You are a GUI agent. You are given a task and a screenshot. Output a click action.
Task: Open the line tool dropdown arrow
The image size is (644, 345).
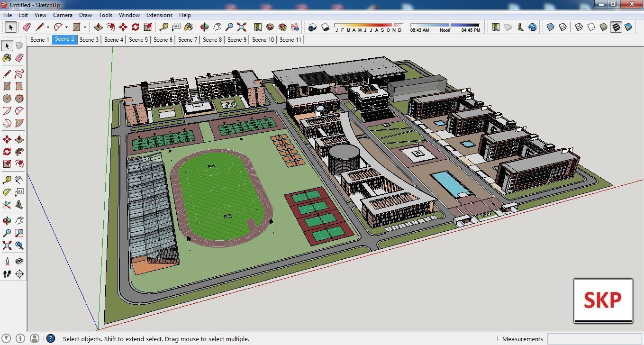(48, 27)
